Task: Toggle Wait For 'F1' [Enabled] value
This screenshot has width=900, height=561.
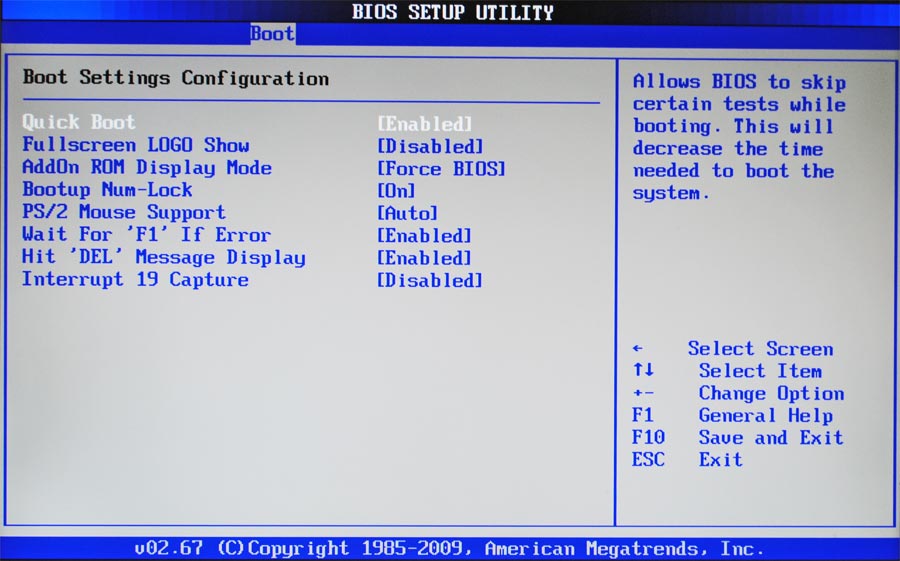Action: (425, 236)
